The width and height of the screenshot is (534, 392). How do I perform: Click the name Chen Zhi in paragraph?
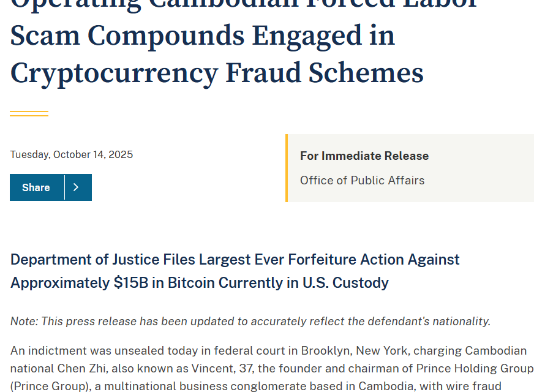tap(81, 369)
